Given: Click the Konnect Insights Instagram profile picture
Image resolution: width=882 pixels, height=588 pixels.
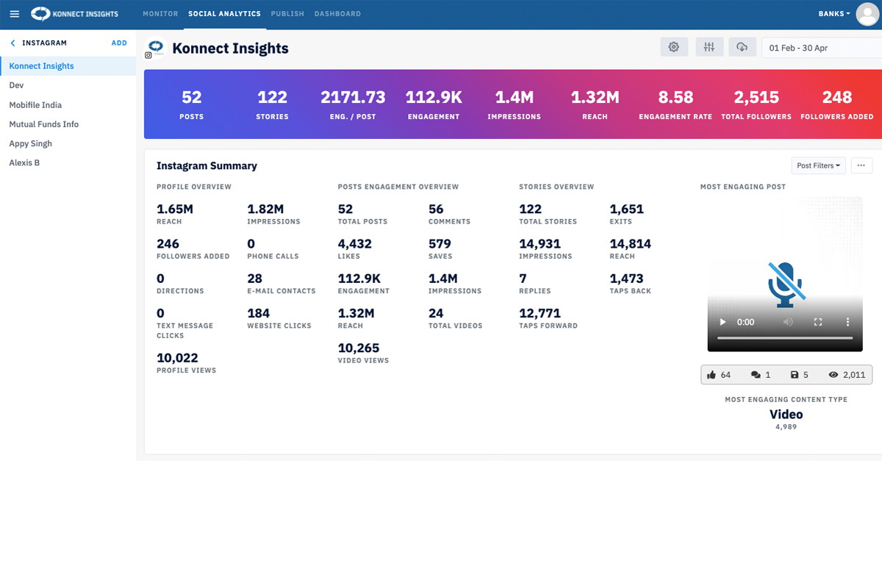Looking at the screenshot, I should click(155, 48).
